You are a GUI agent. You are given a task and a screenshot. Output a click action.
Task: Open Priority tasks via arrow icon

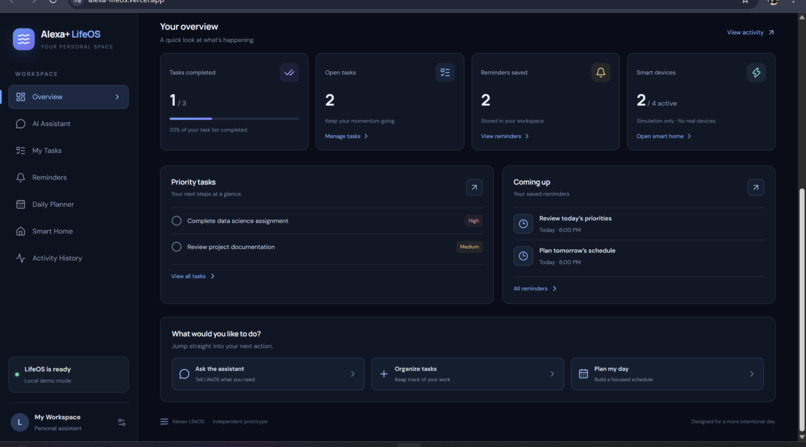[x=474, y=188]
